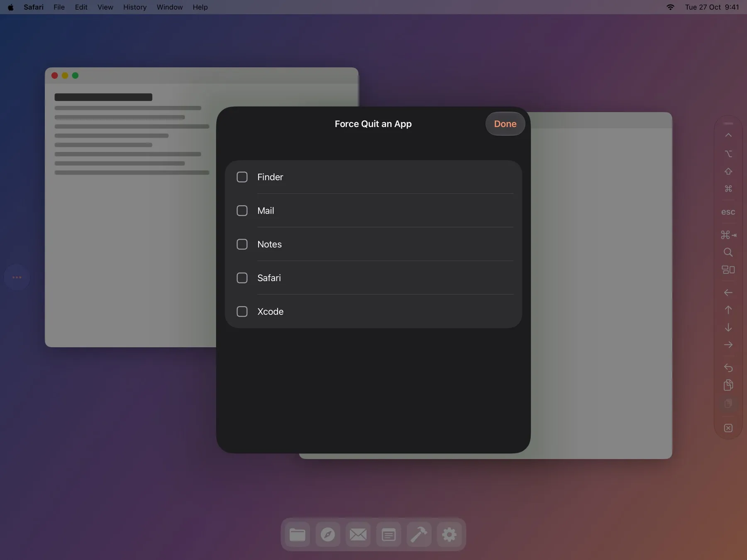Close the background window using red button

(54, 75)
